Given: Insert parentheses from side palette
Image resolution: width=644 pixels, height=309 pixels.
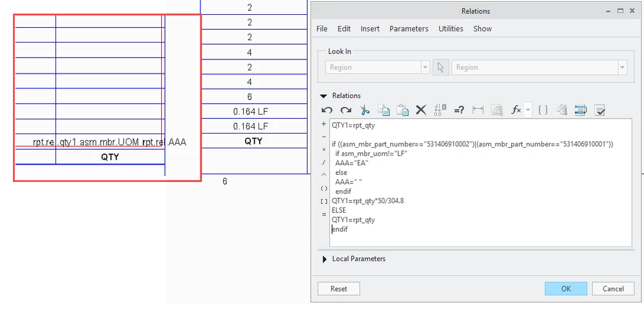Looking at the screenshot, I should (x=324, y=188).
